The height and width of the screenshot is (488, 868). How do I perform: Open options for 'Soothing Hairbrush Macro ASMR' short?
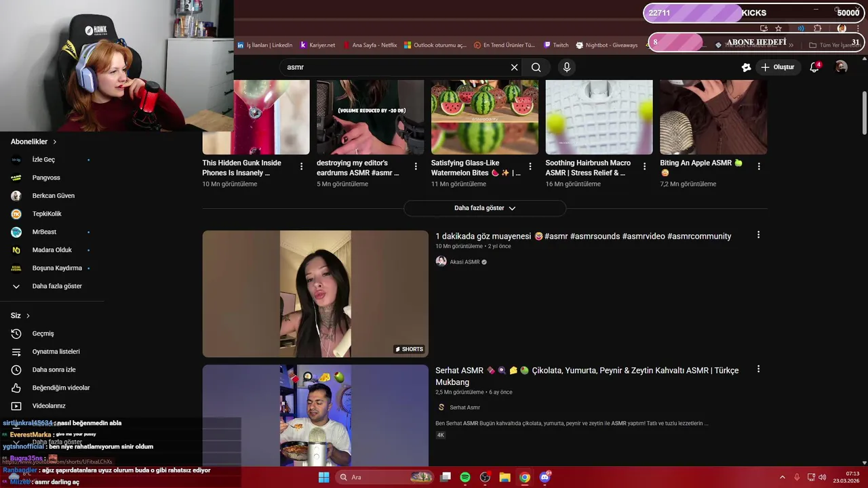point(644,166)
